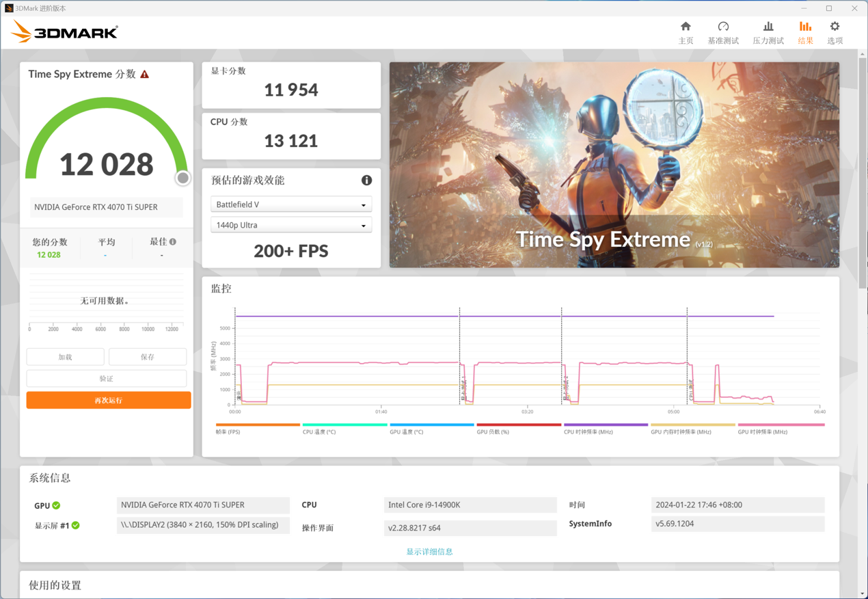This screenshot has height=599, width=868.
Task: Open 显示详细信息 link
Action: point(429,551)
